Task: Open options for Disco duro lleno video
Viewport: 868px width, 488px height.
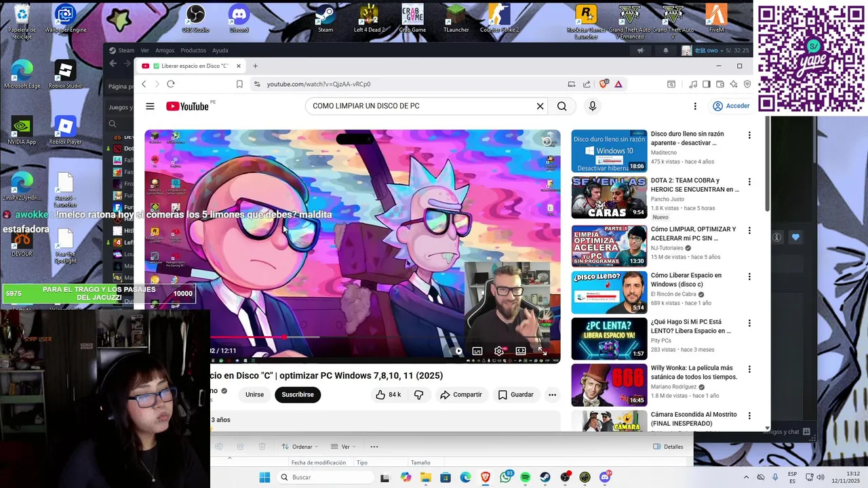Action: (x=749, y=136)
